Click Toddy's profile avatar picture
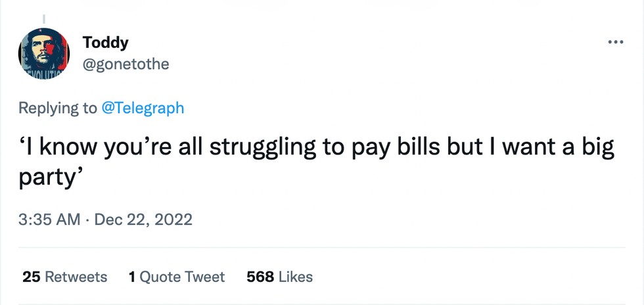Viewport: 644px width, 305px height. click(44, 54)
